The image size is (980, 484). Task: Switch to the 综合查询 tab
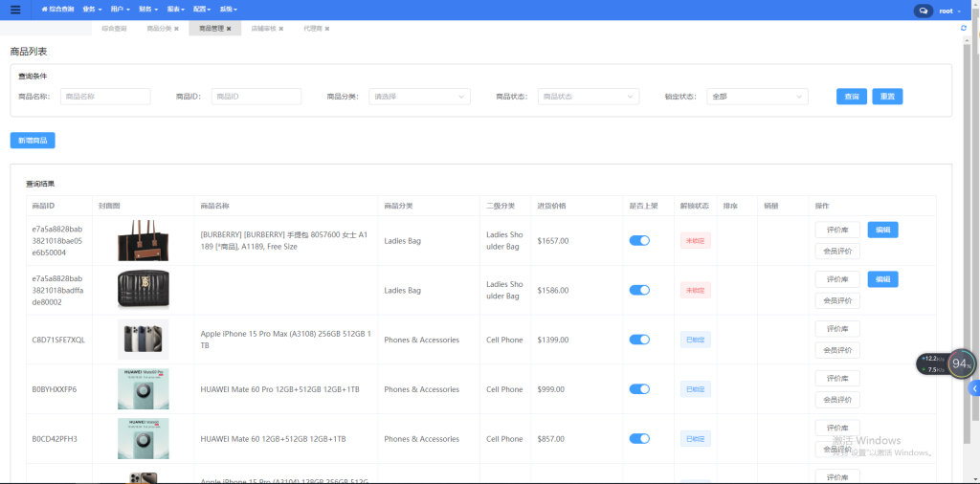point(114,29)
